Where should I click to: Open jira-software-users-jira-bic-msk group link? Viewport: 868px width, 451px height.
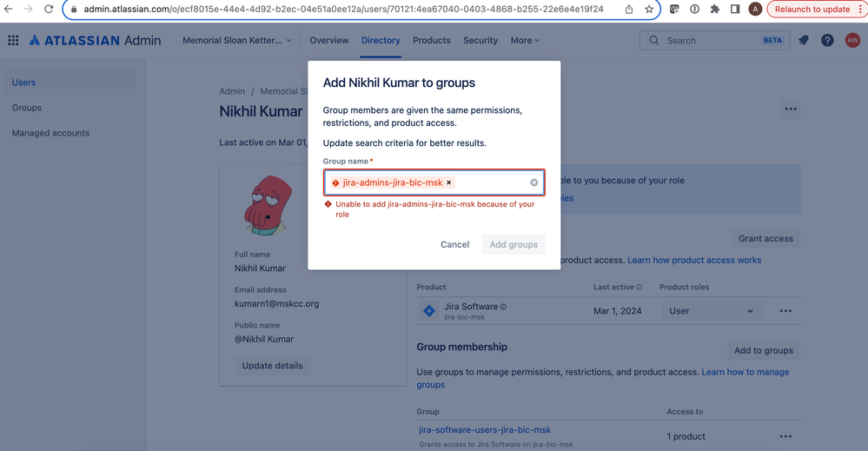(485, 430)
